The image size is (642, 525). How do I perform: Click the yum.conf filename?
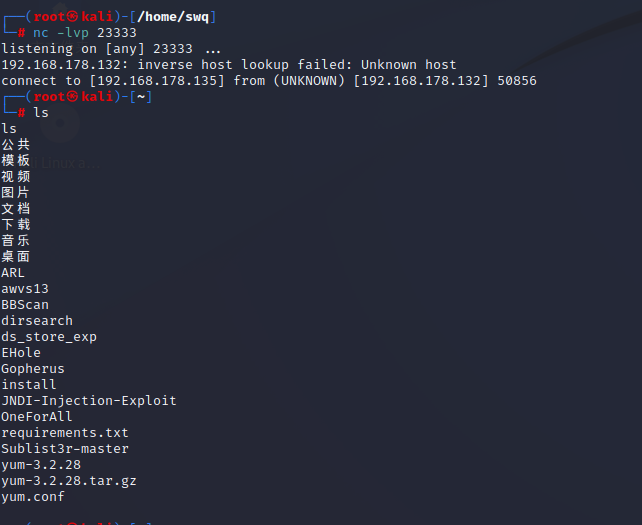tap(33, 497)
